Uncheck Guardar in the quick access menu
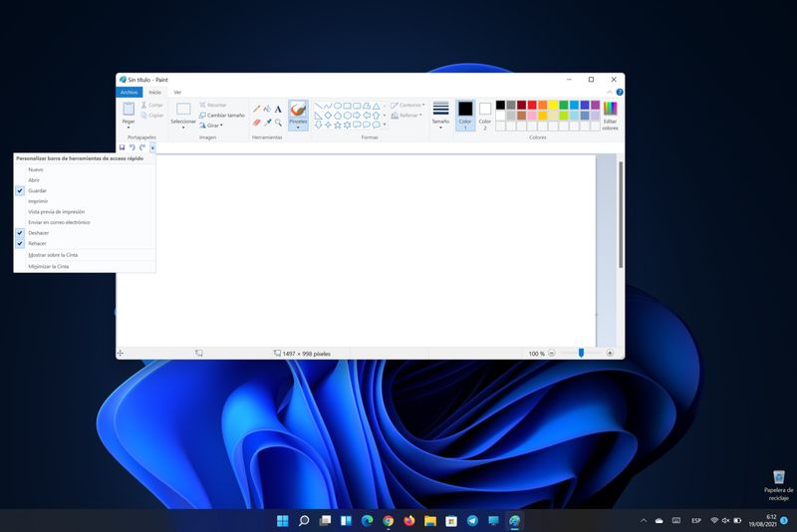The image size is (797, 532). point(37,190)
